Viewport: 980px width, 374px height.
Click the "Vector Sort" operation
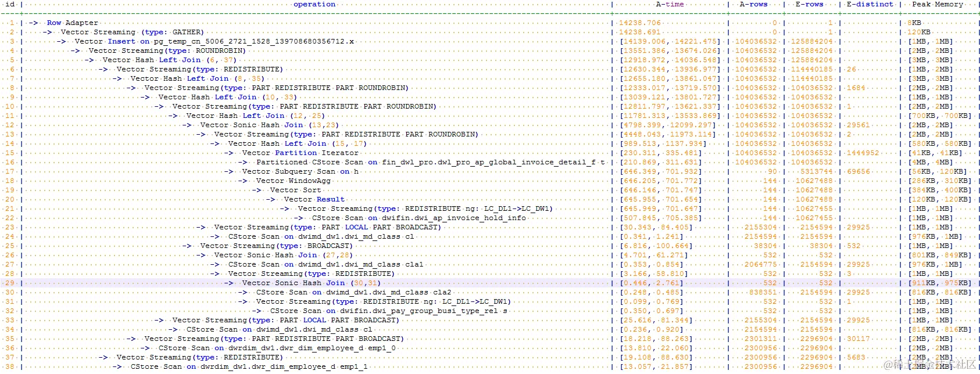(295, 190)
